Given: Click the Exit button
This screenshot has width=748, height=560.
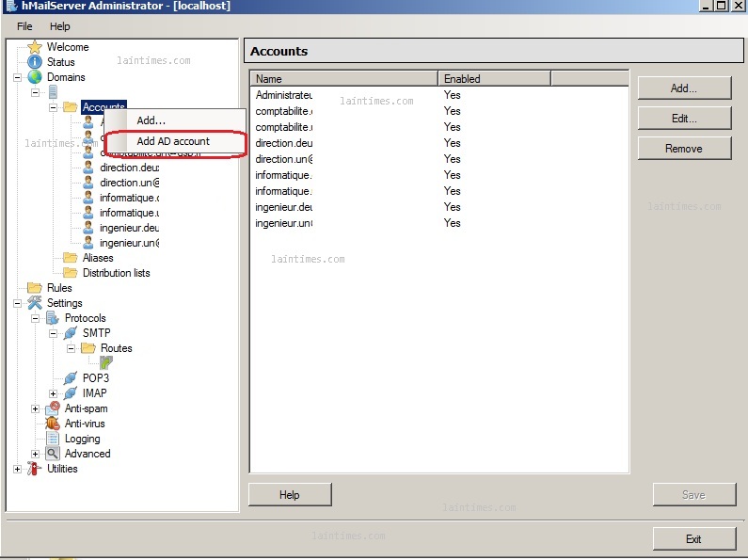Looking at the screenshot, I should click(x=694, y=539).
